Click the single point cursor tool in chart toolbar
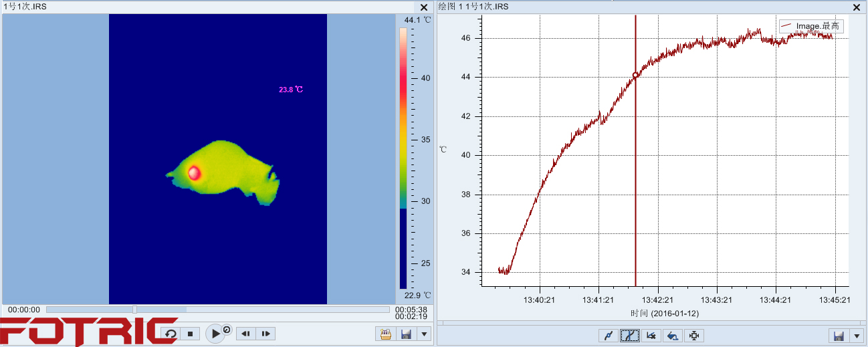The height and width of the screenshot is (347, 868). (x=608, y=336)
